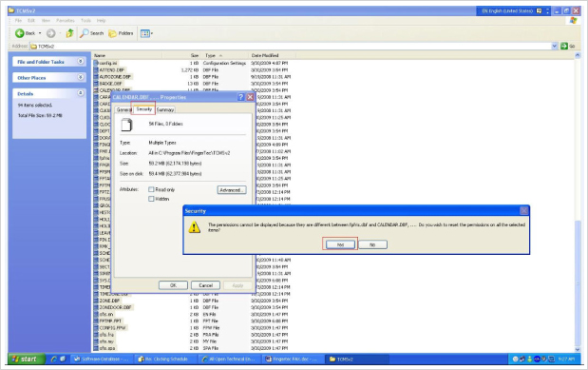Select the ofis.spa file name
588x370 pixels.
107,348
